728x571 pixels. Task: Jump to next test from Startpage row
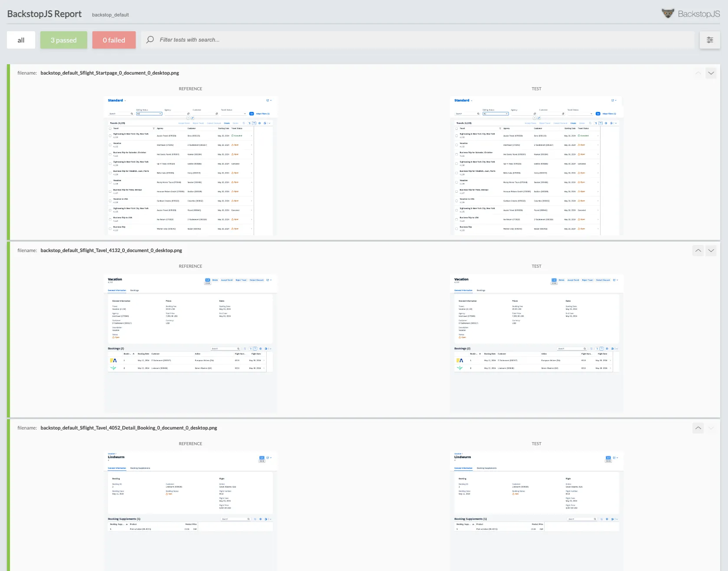tap(711, 73)
